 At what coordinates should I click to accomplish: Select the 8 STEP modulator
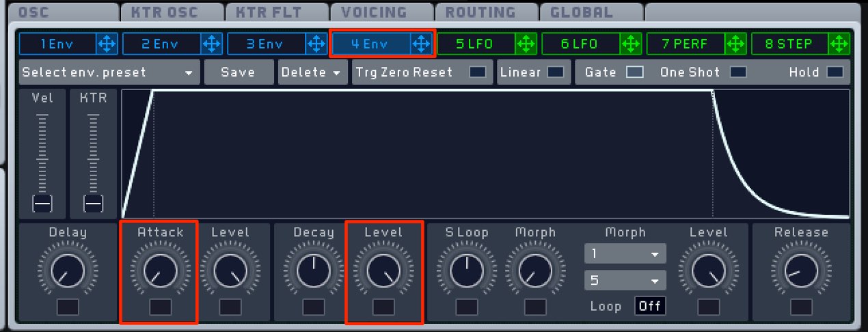(x=791, y=44)
